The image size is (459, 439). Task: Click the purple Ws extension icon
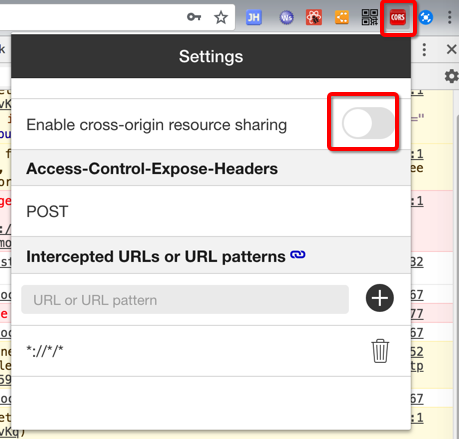(x=286, y=18)
